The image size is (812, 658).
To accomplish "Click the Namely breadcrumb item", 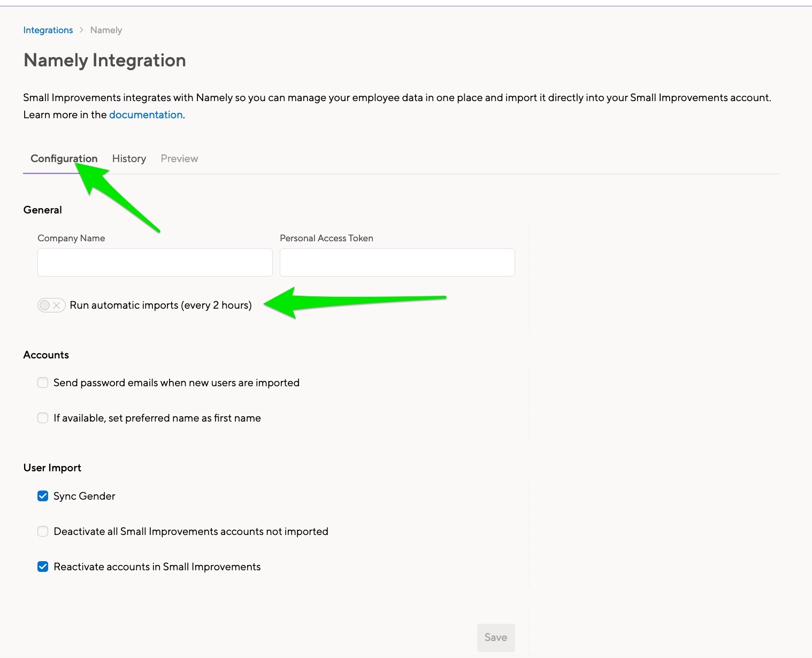I will point(105,30).
